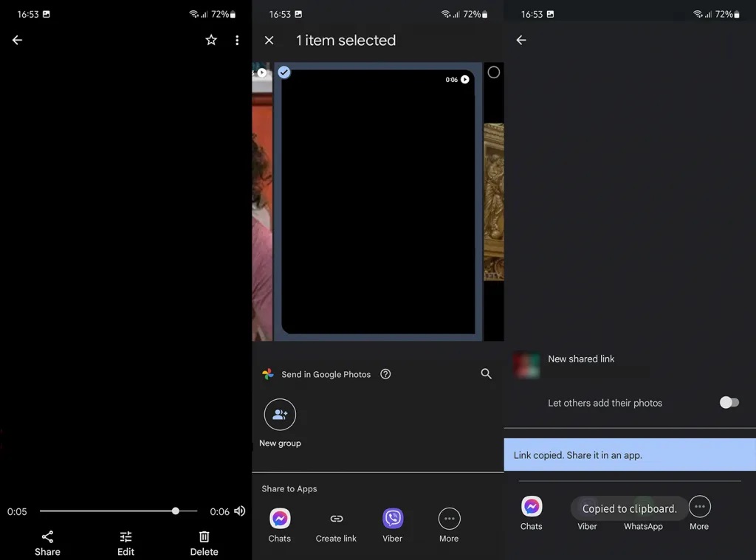Search contacts with the magnifier icon
This screenshot has width=756, height=560.
[486, 373]
